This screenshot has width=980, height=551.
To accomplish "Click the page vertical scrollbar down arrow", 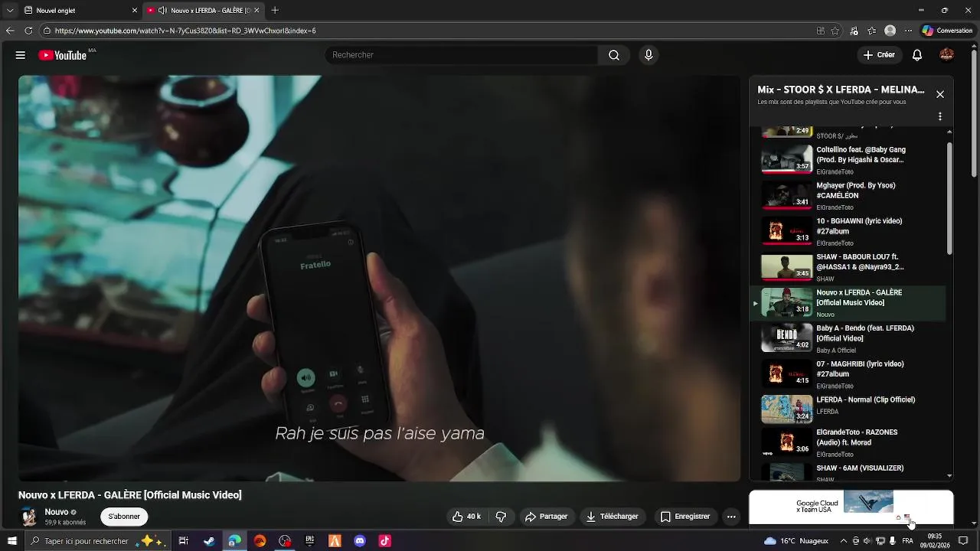I will tap(974, 523).
